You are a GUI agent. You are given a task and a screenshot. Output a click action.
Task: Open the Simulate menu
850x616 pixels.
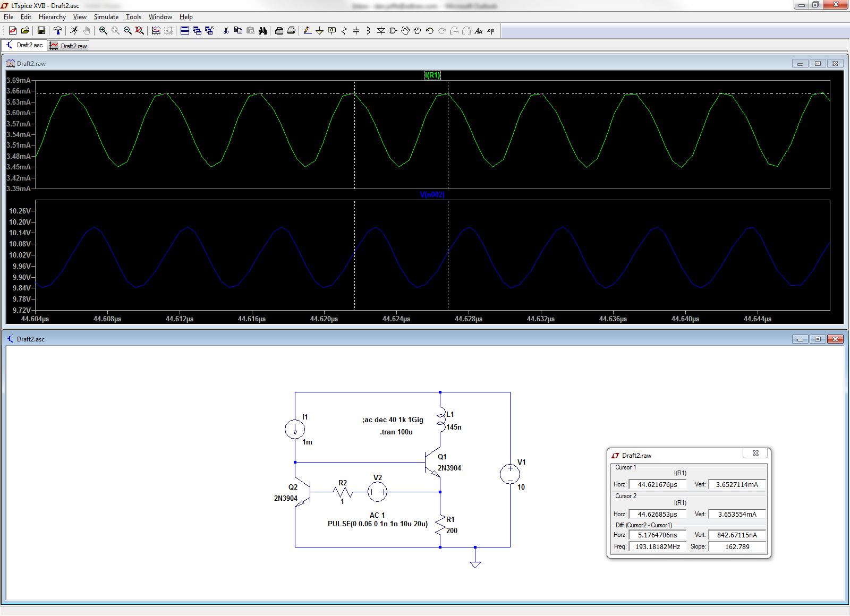tap(106, 17)
